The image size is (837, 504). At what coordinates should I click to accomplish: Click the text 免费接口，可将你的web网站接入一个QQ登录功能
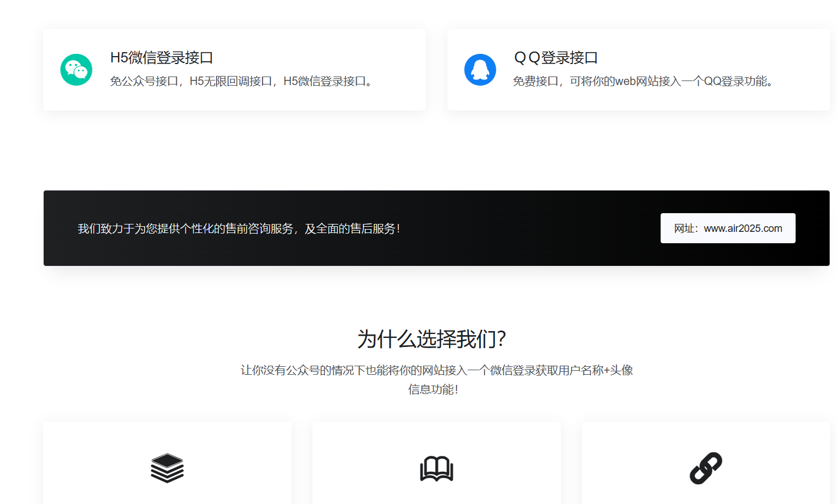[x=643, y=81]
